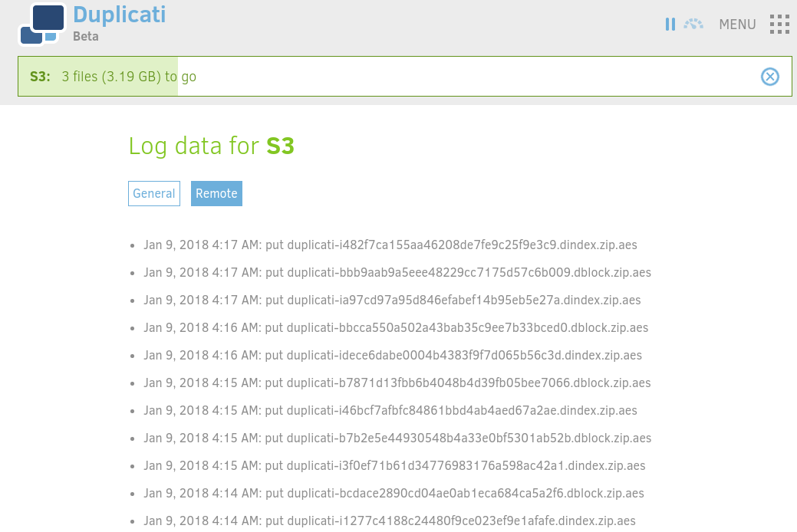Click the b7871d13fbb6b4048 dblock entry
Screen dimensions: 797x532
[x=397, y=383]
